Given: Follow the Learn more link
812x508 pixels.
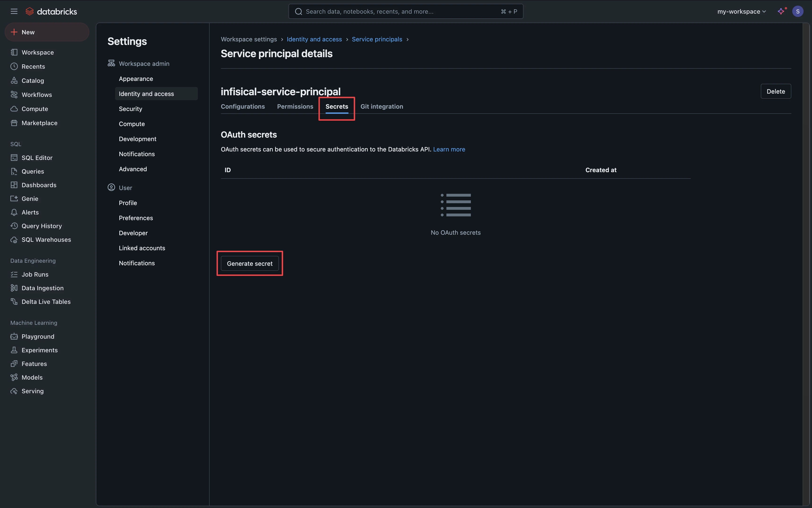Looking at the screenshot, I should click(x=449, y=149).
